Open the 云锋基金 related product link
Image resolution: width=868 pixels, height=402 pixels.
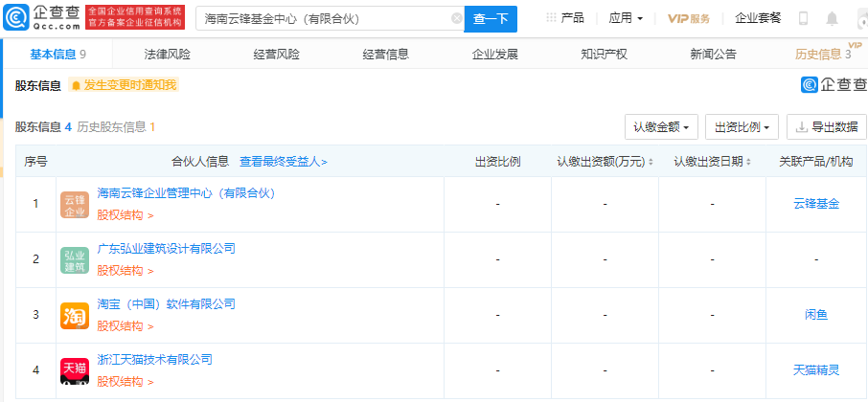pos(816,204)
